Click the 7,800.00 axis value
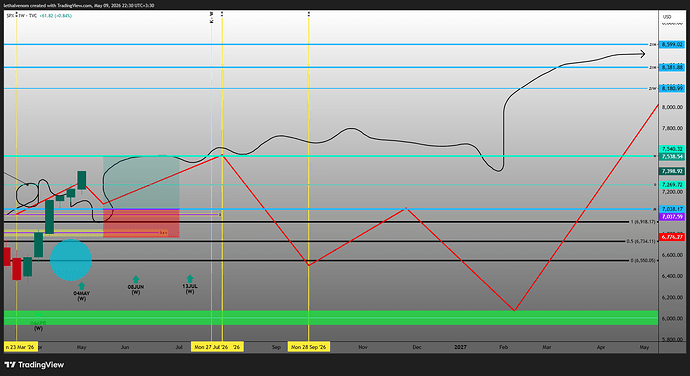 [x=672, y=128]
